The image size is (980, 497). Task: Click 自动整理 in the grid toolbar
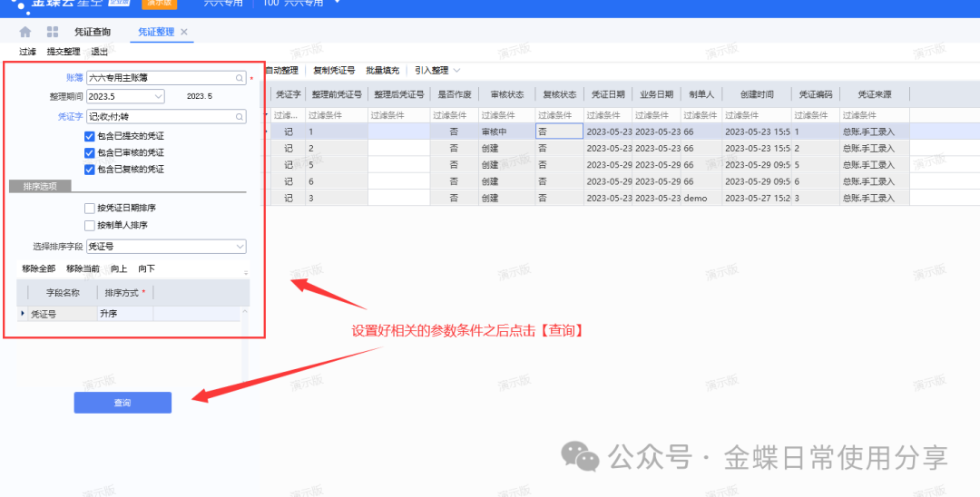[281, 70]
